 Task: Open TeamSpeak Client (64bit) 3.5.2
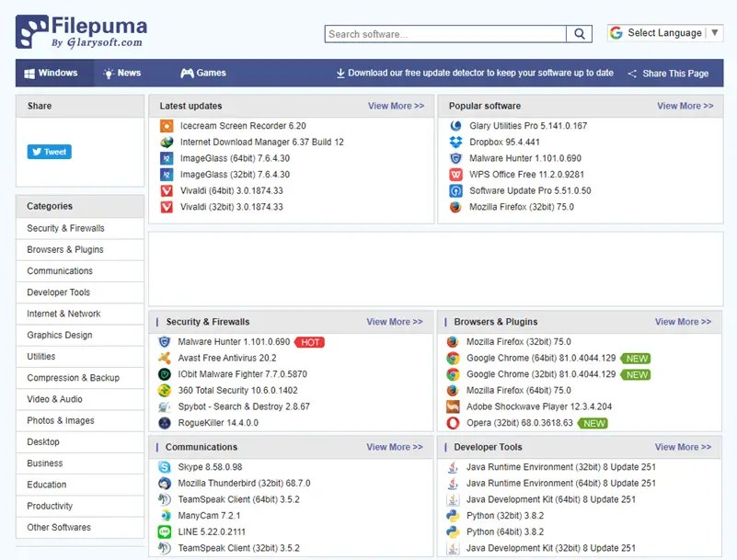point(239,499)
